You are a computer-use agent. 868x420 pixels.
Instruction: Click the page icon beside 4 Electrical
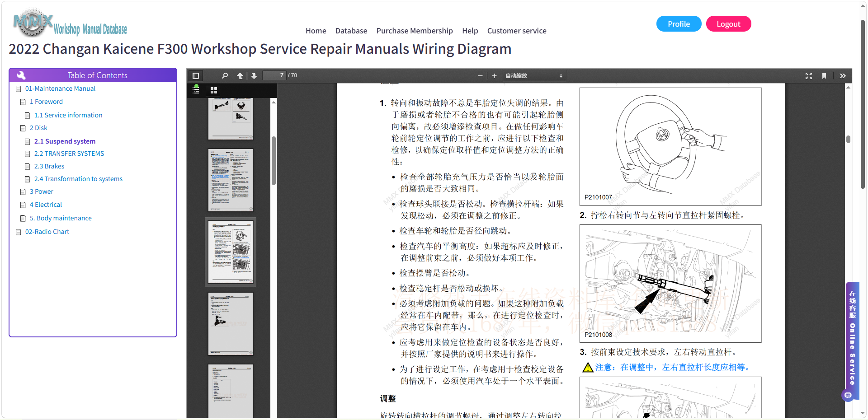point(23,205)
